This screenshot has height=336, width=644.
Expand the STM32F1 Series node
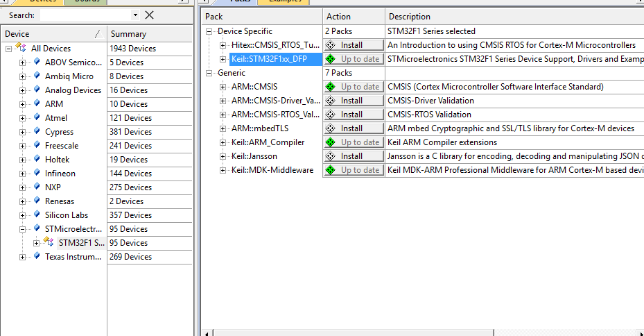(37, 243)
